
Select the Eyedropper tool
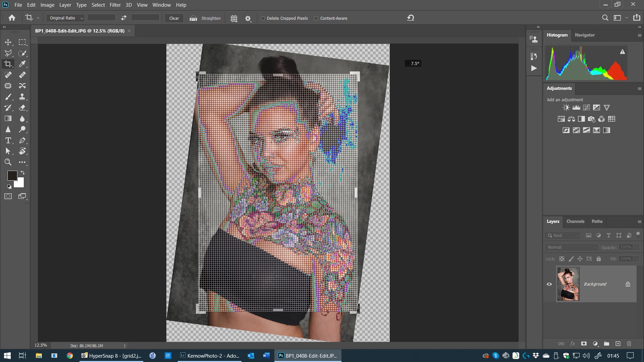[x=22, y=64]
